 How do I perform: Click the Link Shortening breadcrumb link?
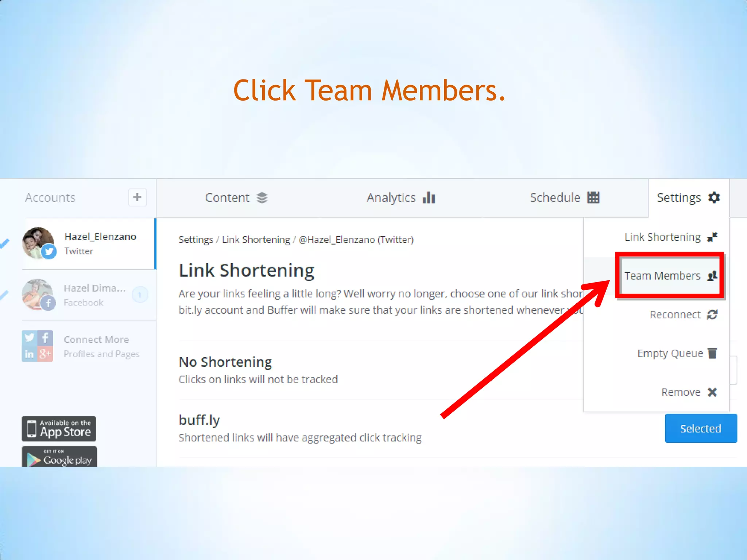click(x=256, y=240)
